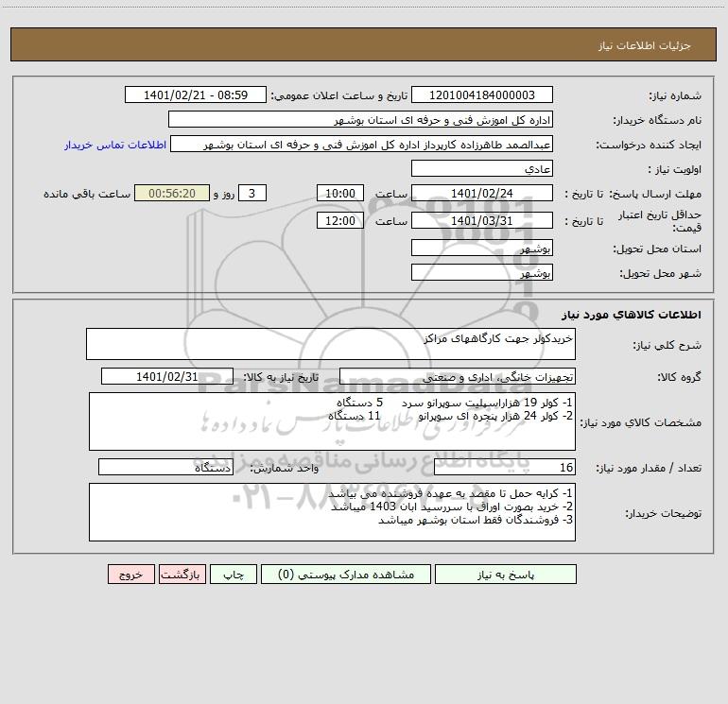The height and width of the screenshot is (704, 728).
Task: Click the خروج exit button
Action: pos(130,575)
